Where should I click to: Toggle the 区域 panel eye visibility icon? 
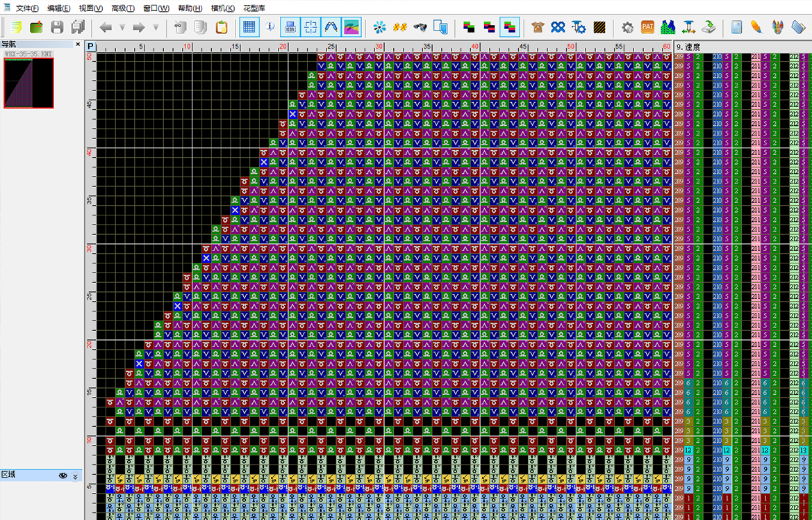63,476
